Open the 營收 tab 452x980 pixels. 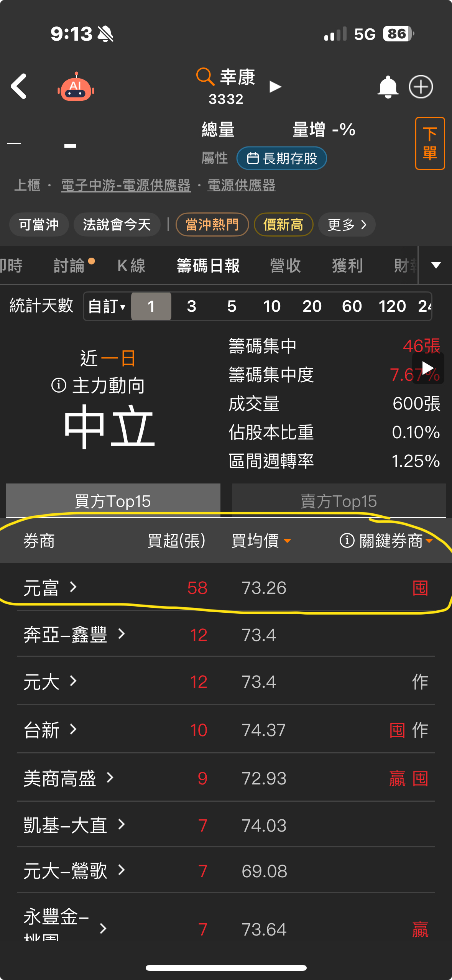[285, 265]
